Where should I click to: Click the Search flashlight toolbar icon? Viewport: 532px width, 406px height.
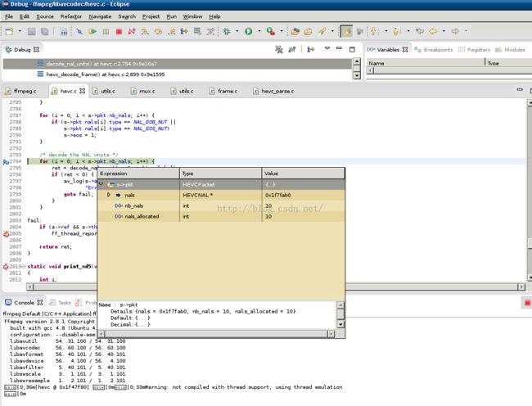322,32
